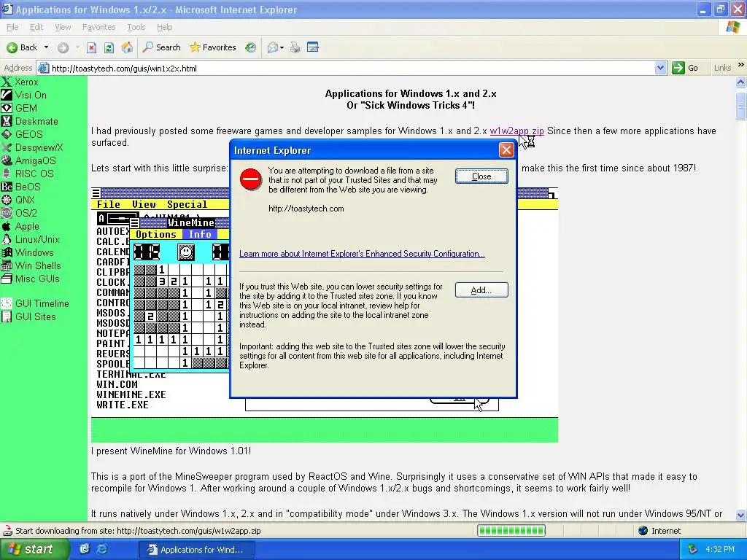Click the 4:32 PM clock
The image size is (747, 560).
coord(720,549)
